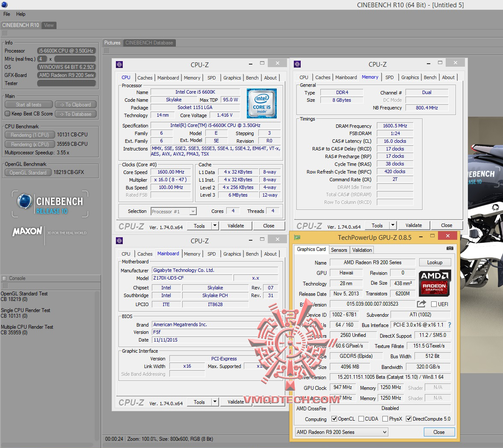The image size is (503, 448).
Task: Toggle the Console checkbox
Action: (4, 278)
